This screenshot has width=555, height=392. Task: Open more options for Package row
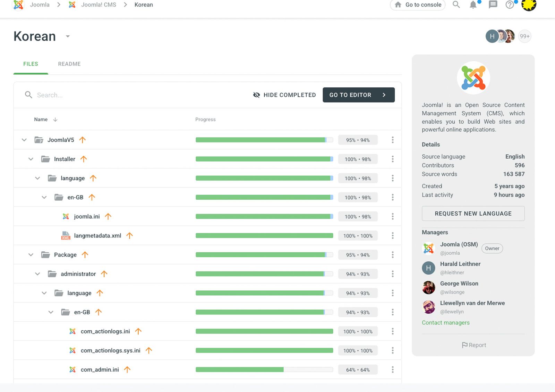point(392,255)
